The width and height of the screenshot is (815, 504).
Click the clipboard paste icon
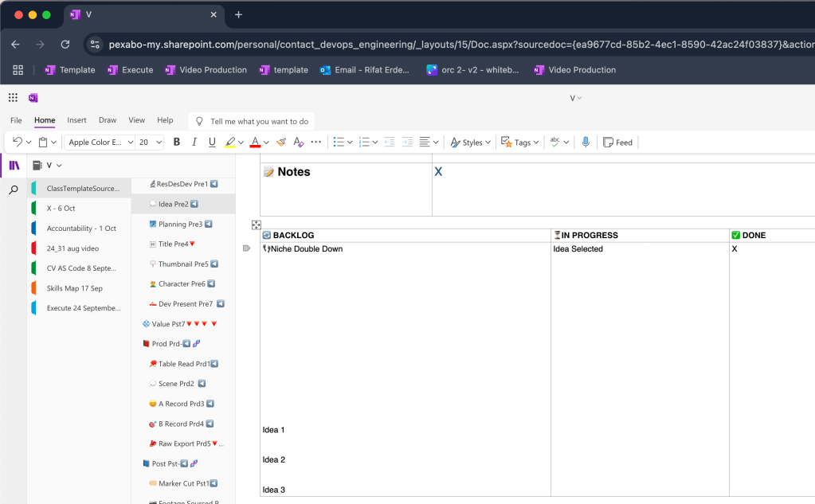click(43, 142)
